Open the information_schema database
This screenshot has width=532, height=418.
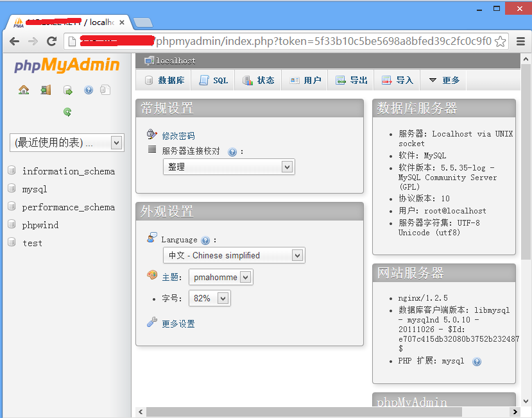[69, 171]
